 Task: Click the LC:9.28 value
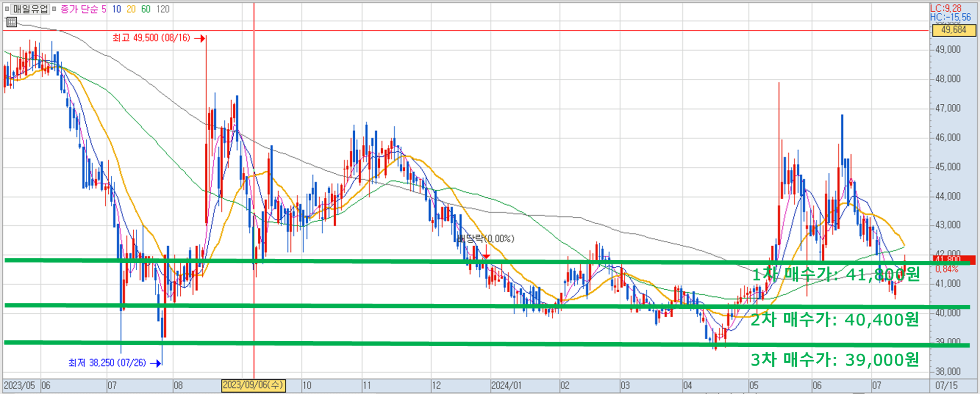(x=946, y=8)
